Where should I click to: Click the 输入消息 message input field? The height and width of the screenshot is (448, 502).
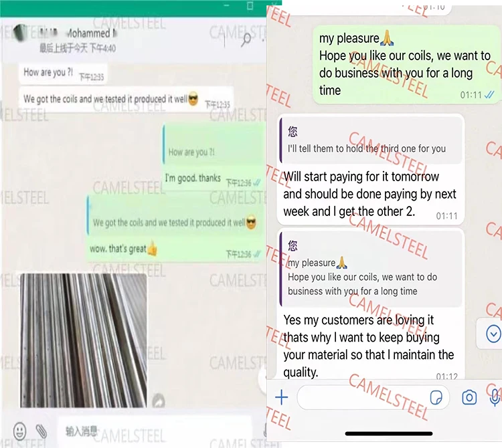(155, 431)
